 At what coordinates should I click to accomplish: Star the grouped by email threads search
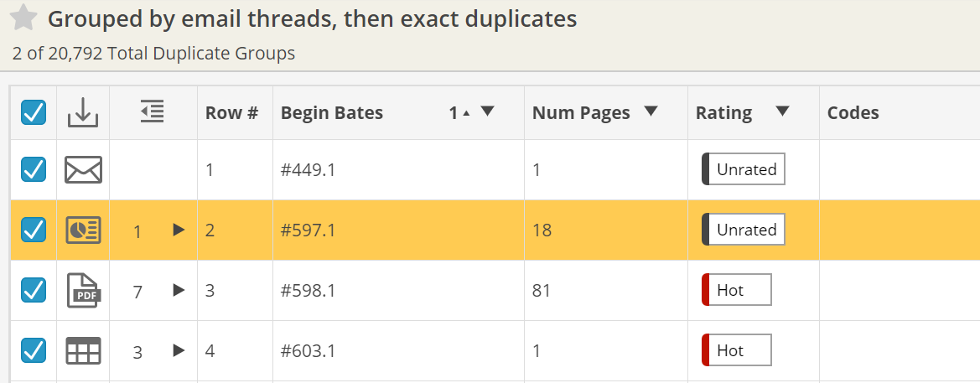(23, 18)
